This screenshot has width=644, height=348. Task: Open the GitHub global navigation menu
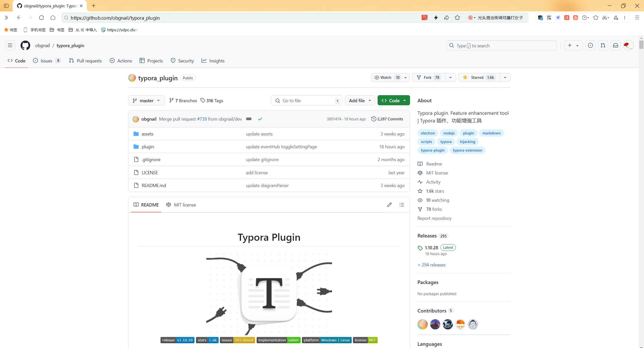click(10, 46)
